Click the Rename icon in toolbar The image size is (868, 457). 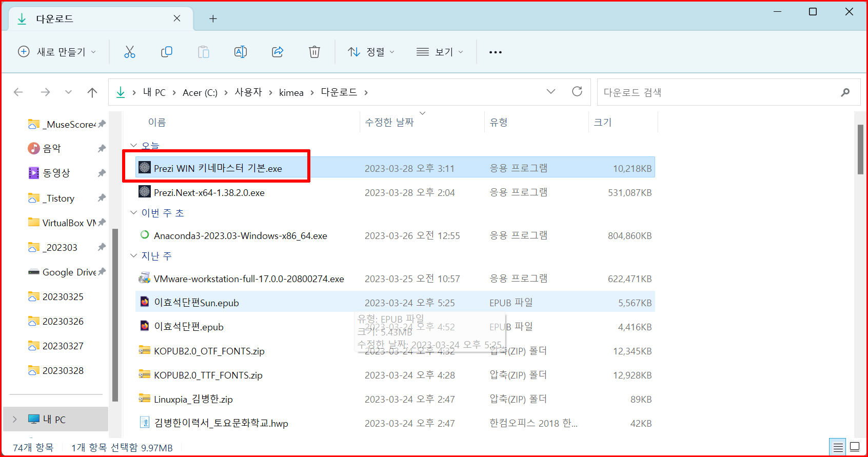tap(241, 52)
